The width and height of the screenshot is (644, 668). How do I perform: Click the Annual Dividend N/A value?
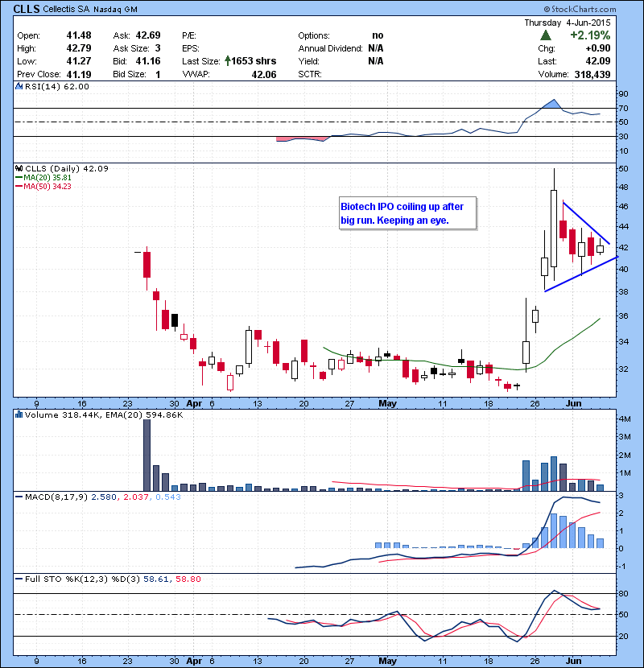(375, 48)
